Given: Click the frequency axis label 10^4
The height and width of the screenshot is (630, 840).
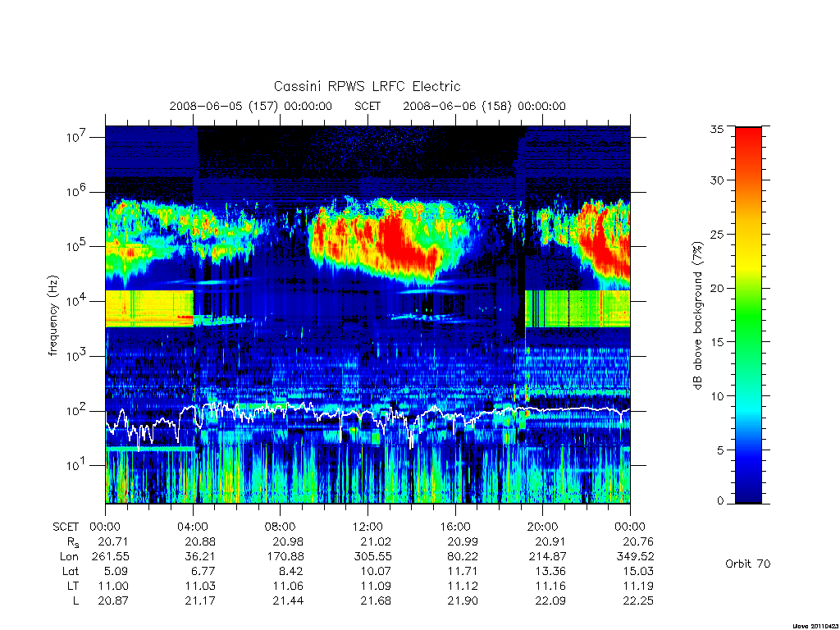Looking at the screenshot, I should click(x=77, y=300).
